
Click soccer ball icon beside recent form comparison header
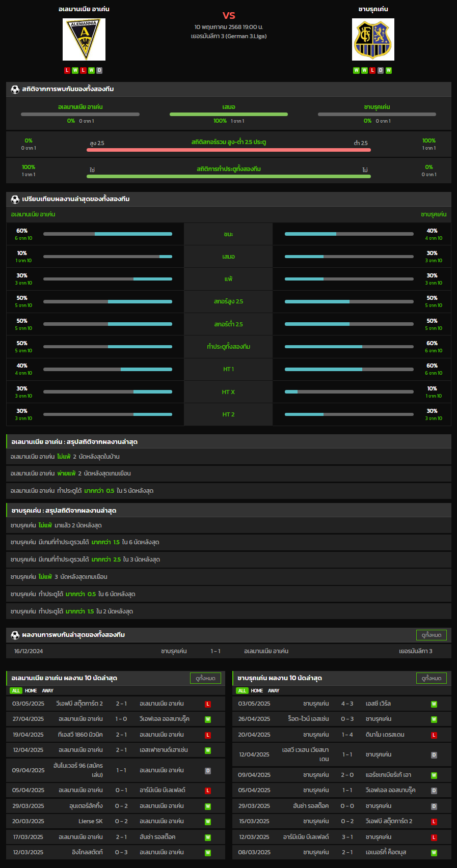point(15,199)
